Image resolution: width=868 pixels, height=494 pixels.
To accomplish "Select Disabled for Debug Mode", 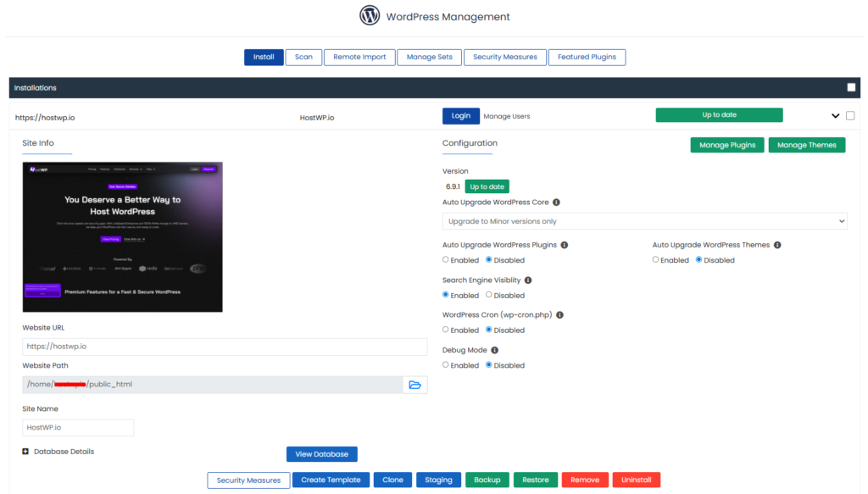I will [x=489, y=365].
